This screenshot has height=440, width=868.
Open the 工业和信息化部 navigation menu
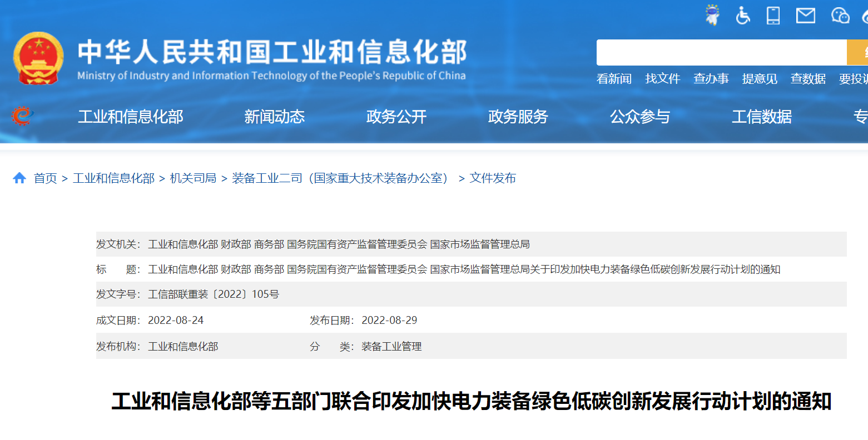pos(131,117)
